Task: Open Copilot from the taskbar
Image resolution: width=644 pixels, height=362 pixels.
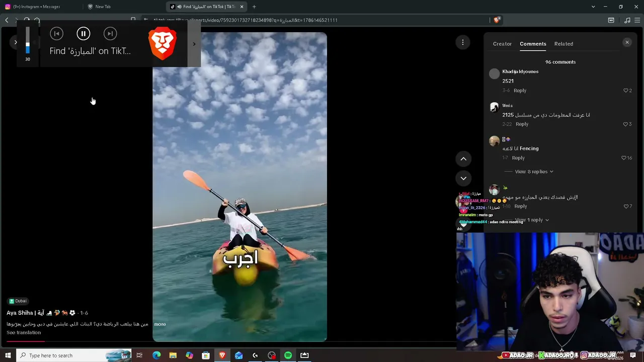Action: 189,355
